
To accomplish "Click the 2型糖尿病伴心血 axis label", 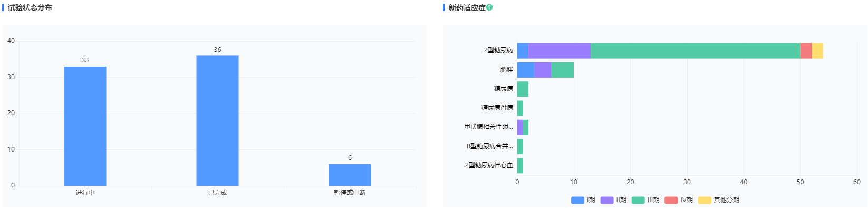I will tap(489, 165).
